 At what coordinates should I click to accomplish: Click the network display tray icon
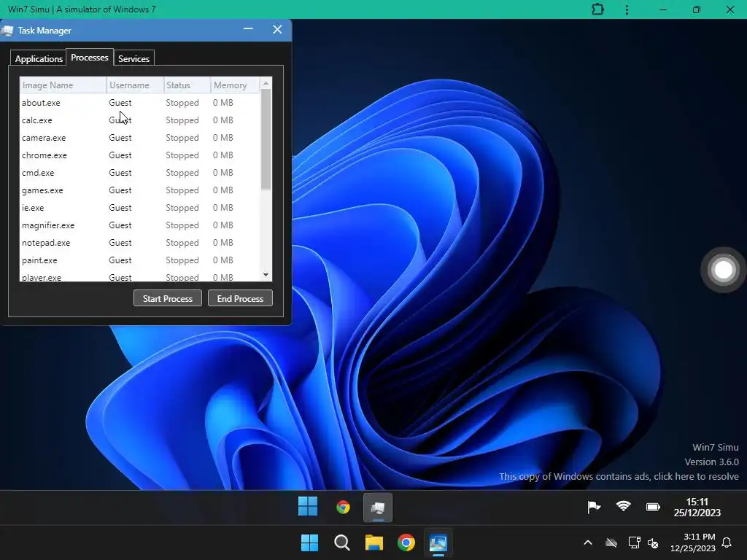634,542
